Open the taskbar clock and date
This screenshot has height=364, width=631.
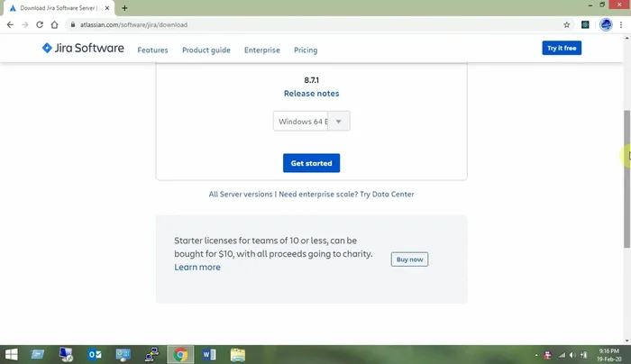pyautogui.click(x=608, y=355)
